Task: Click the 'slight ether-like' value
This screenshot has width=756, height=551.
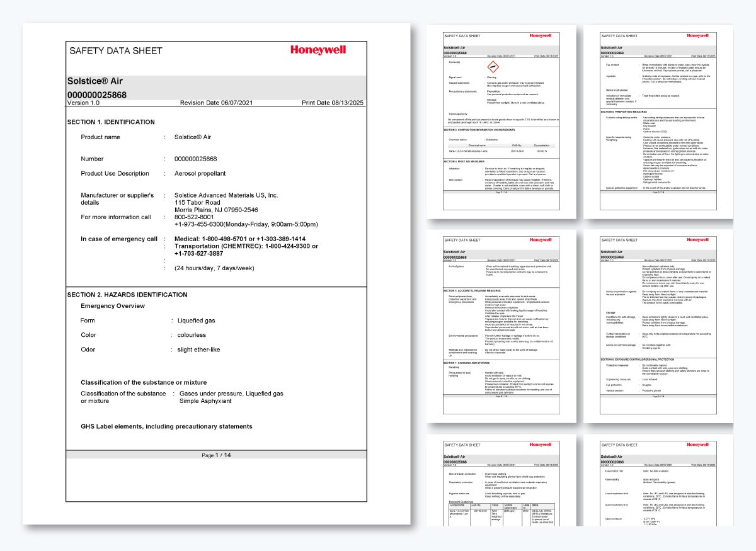Action: (200, 349)
